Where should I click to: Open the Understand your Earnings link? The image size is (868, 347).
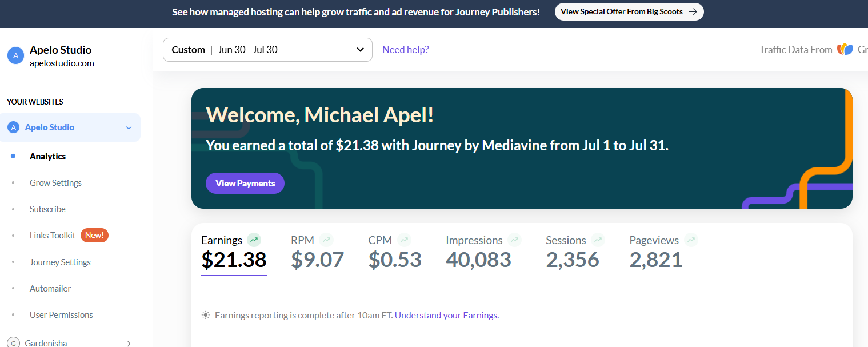point(447,315)
